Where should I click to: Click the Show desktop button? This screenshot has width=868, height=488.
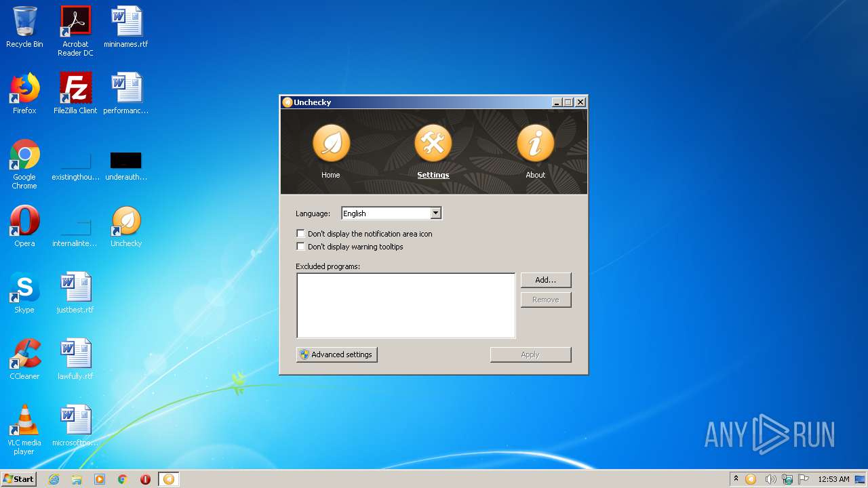click(861, 479)
